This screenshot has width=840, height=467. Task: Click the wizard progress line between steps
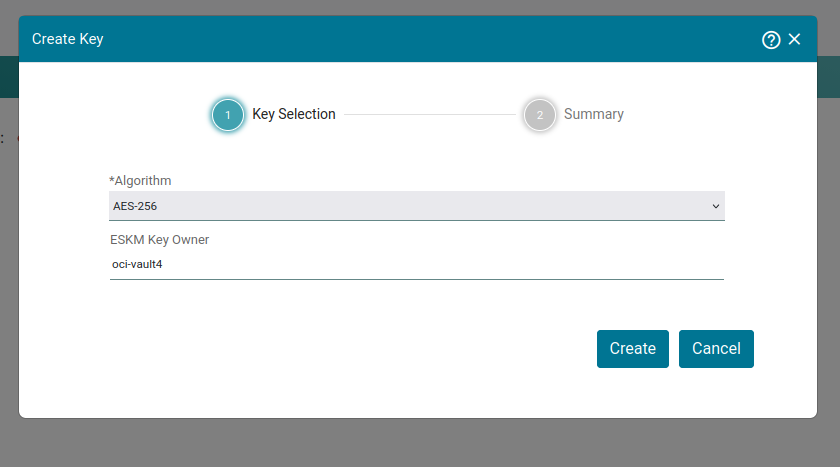pyautogui.click(x=430, y=115)
